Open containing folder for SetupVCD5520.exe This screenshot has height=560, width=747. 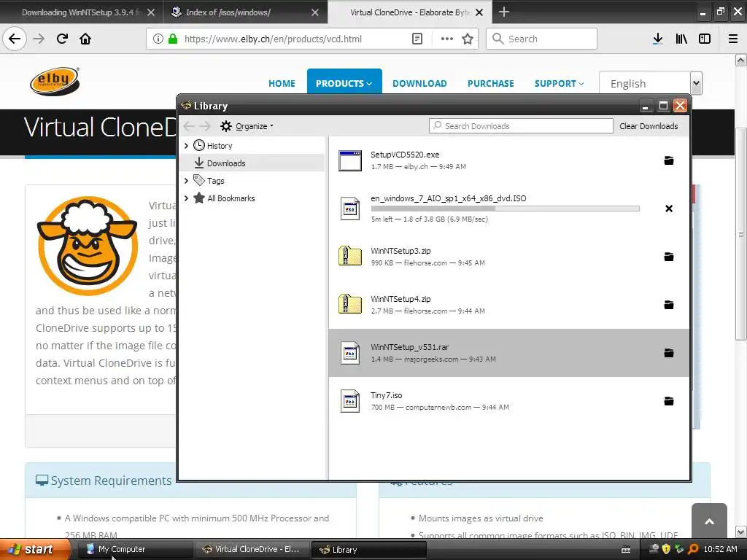(x=669, y=160)
